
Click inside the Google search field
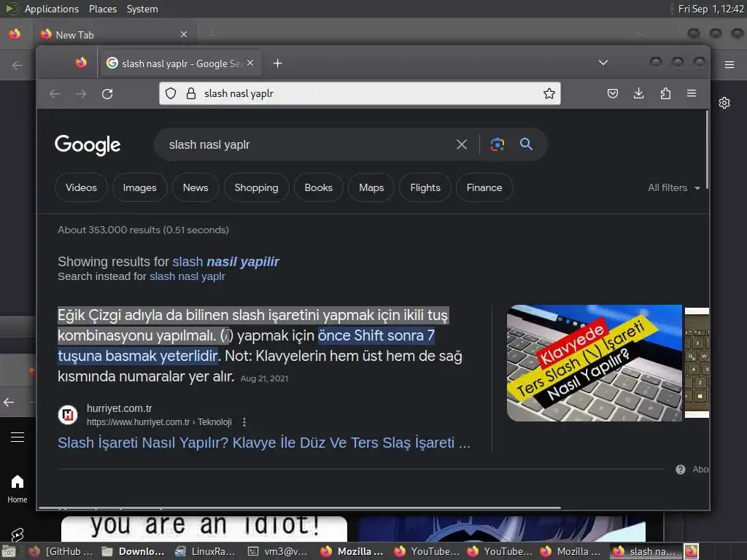click(x=305, y=144)
